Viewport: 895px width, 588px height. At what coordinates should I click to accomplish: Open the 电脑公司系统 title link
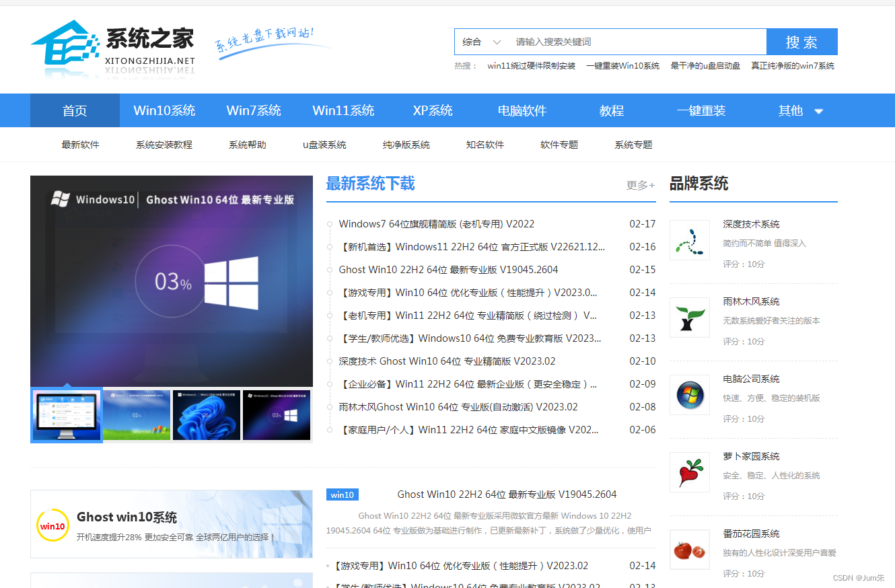pos(751,379)
